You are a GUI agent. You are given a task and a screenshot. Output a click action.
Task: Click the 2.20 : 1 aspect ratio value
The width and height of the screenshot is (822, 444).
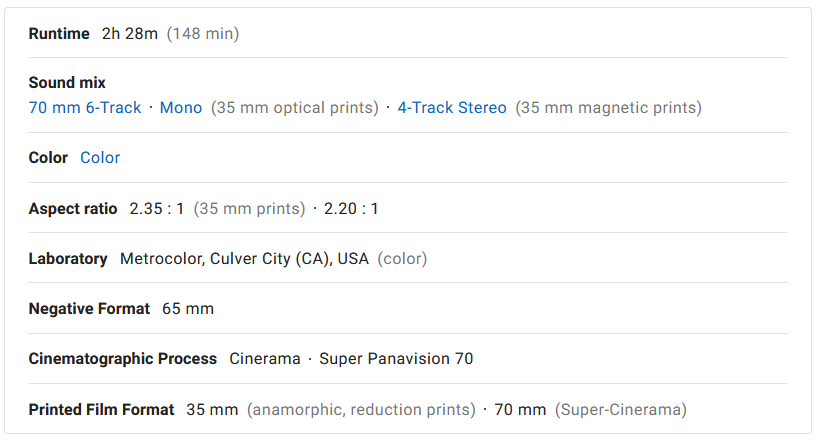point(351,209)
